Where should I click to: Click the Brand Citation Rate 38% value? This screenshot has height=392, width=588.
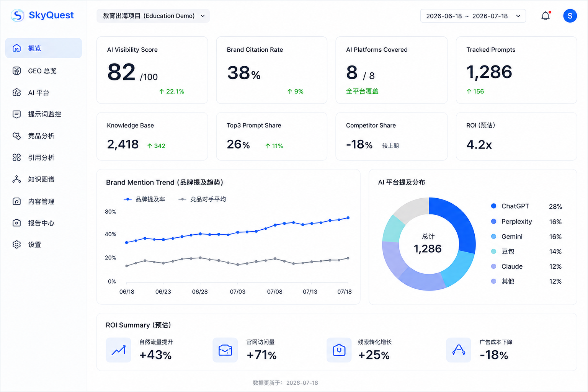(244, 73)
